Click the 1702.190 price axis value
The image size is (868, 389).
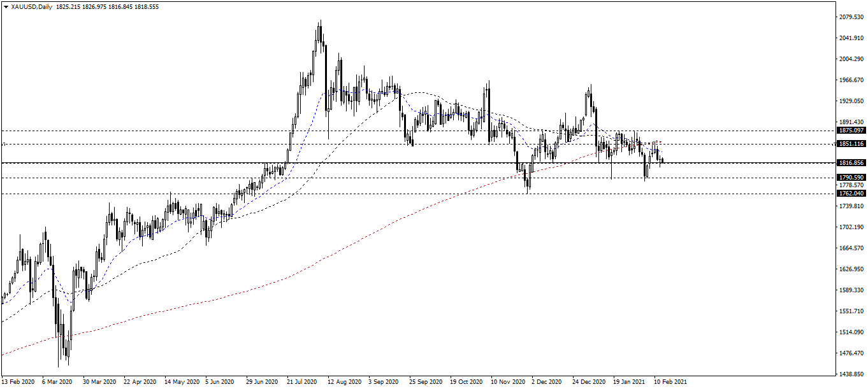(x=852, y=227)
